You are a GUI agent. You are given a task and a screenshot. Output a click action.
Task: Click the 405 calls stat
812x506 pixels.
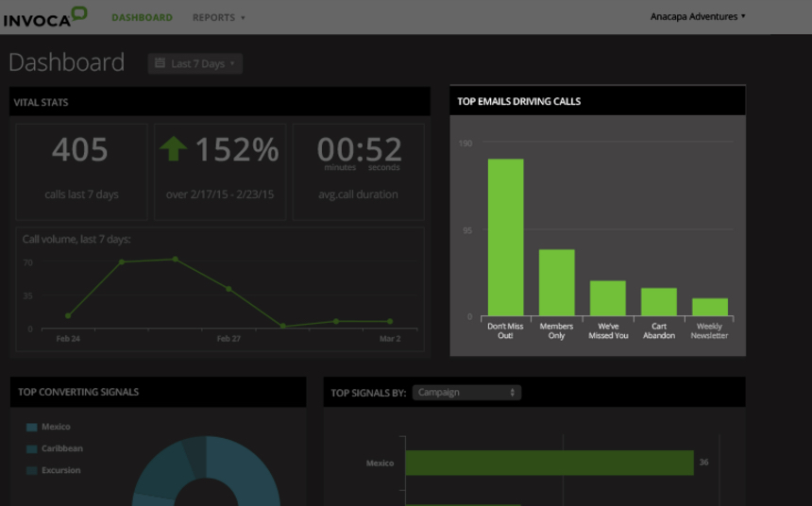click(x=79, y=149)
